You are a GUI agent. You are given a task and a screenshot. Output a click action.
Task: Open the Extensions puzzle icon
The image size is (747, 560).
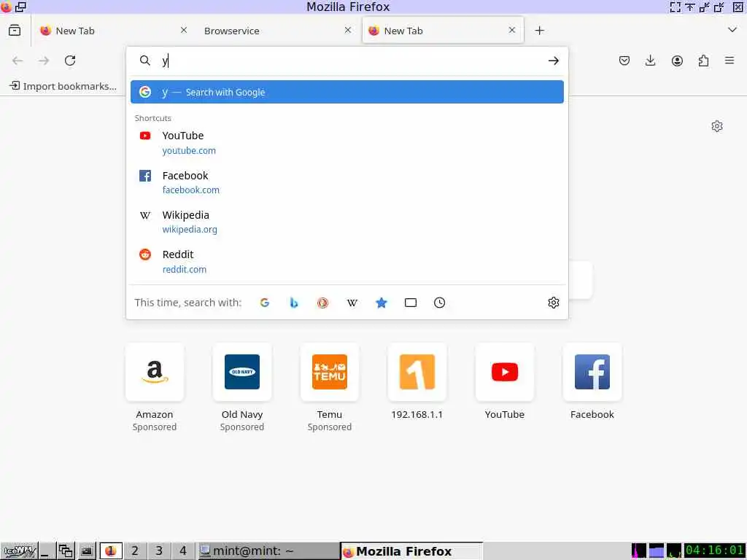click(703, 61)
